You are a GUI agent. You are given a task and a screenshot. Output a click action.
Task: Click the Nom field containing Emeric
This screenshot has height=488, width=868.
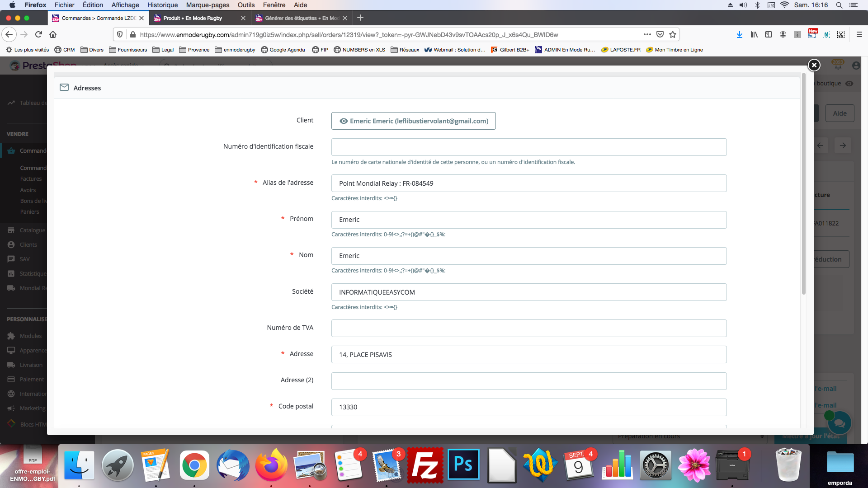(529, 256)
